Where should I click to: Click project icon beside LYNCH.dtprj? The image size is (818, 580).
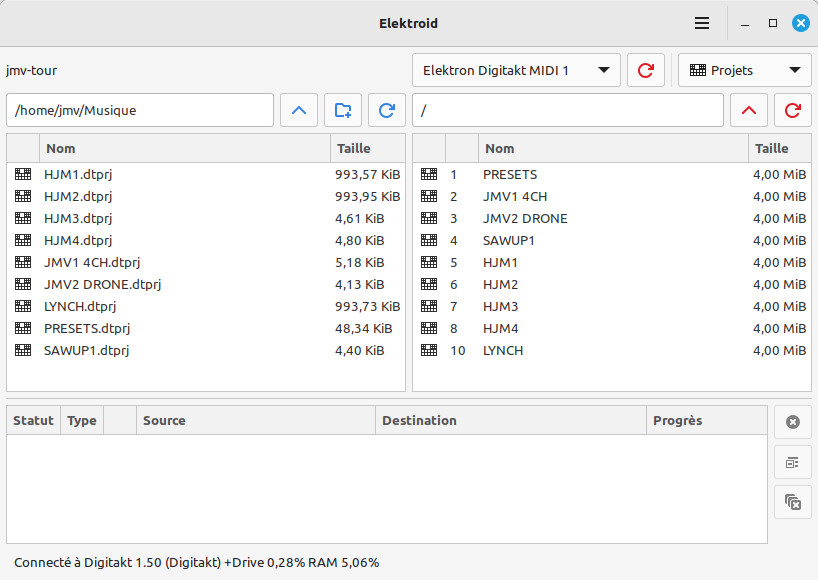[x=23, y=306]
